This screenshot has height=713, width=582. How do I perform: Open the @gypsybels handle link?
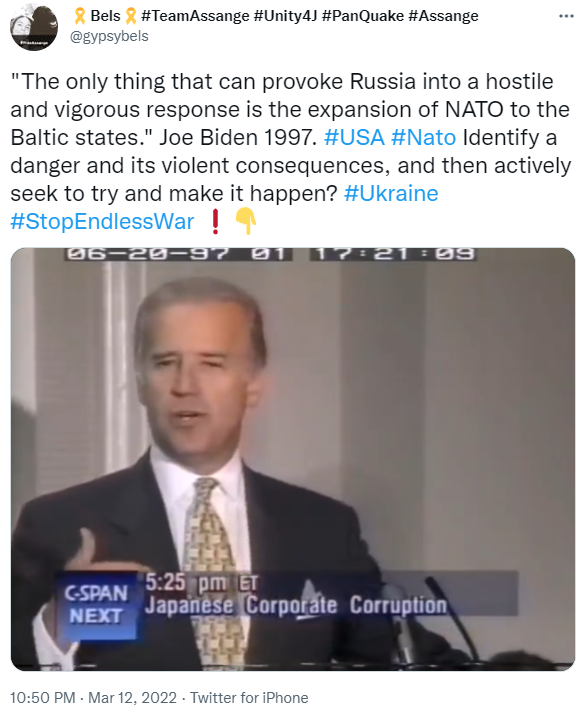coord(109,36)
